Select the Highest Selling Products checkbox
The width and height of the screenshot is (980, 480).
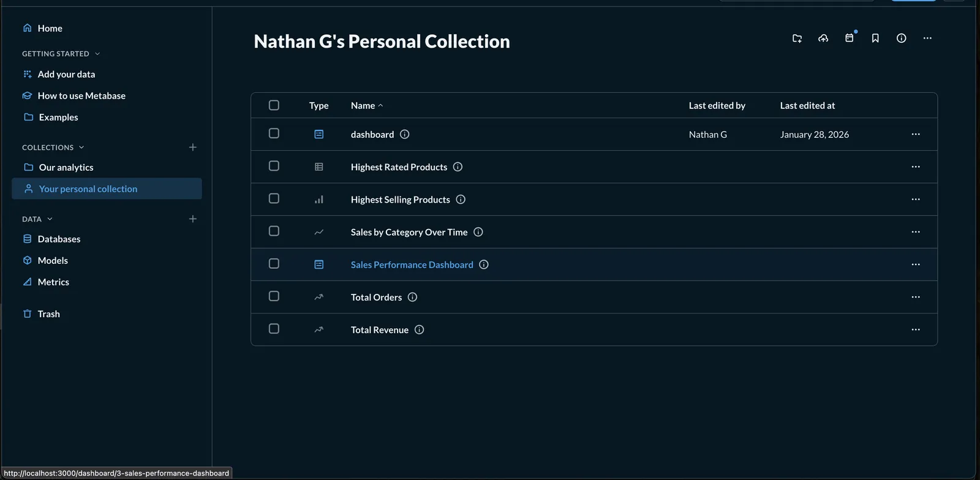(x=274, y=199)
